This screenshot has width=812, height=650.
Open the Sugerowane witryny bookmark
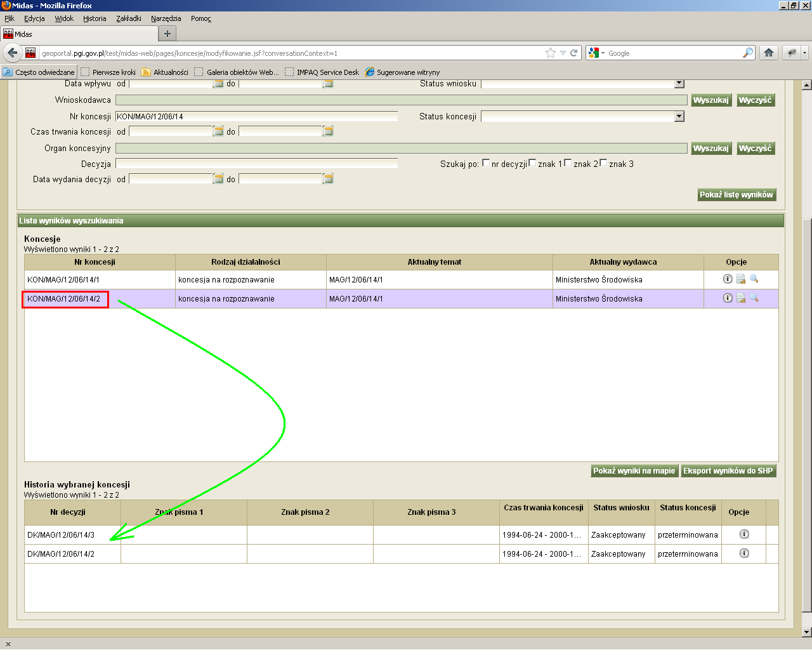(x=402, y=72)
